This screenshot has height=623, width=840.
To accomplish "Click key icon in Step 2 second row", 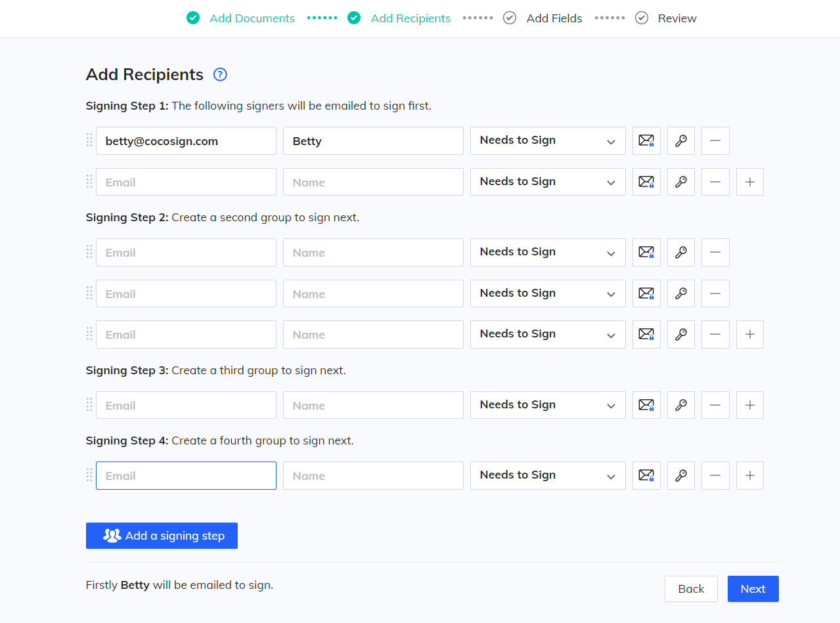I will click(681, 293).
